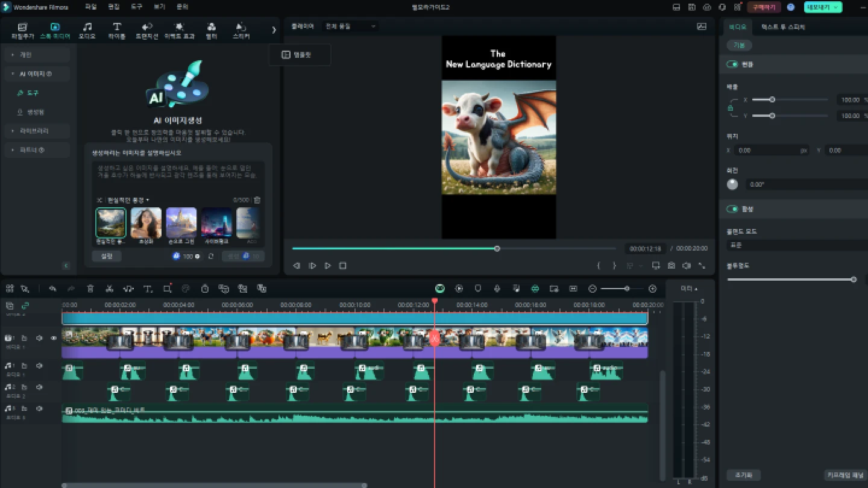
Task: Toggle the Transform (변환) switch
Action: pos(732,64)
